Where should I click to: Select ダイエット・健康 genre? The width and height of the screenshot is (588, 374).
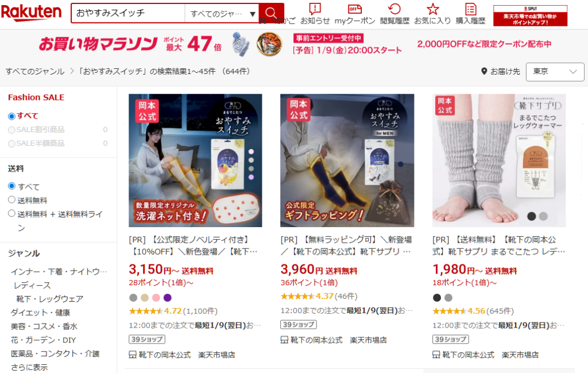pyautogui.click(x=41, y=313)
